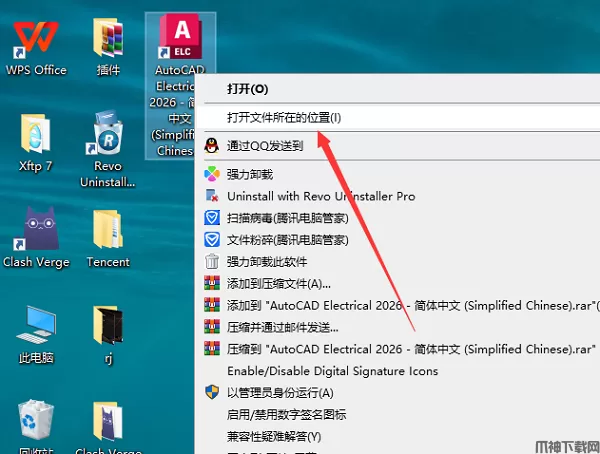This screenshot has width=600, height=454.
Task: Choose 启用/禁用数字签名图标 menu entry
Action: (x=398, y=415)
